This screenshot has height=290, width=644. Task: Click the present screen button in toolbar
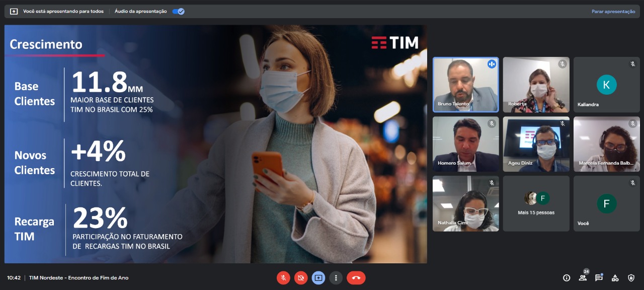pos(318,277)
